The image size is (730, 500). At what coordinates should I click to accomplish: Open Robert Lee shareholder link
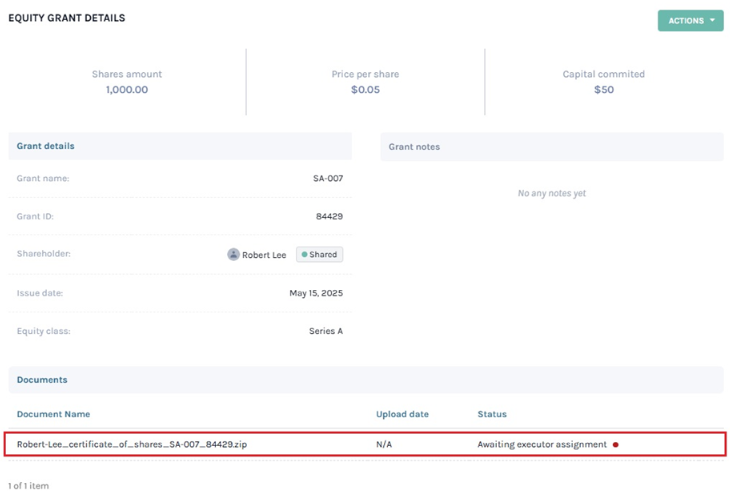[x=264, y=255]
